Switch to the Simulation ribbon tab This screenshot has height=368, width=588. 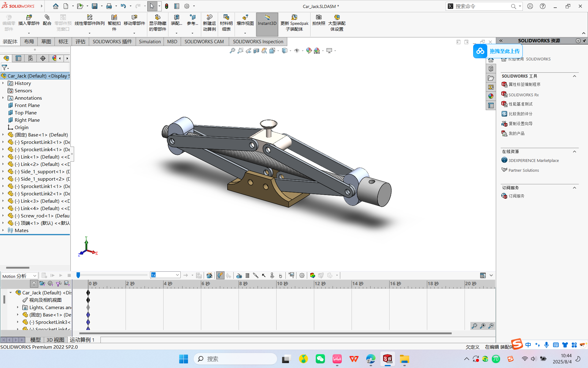coord(150,41)
